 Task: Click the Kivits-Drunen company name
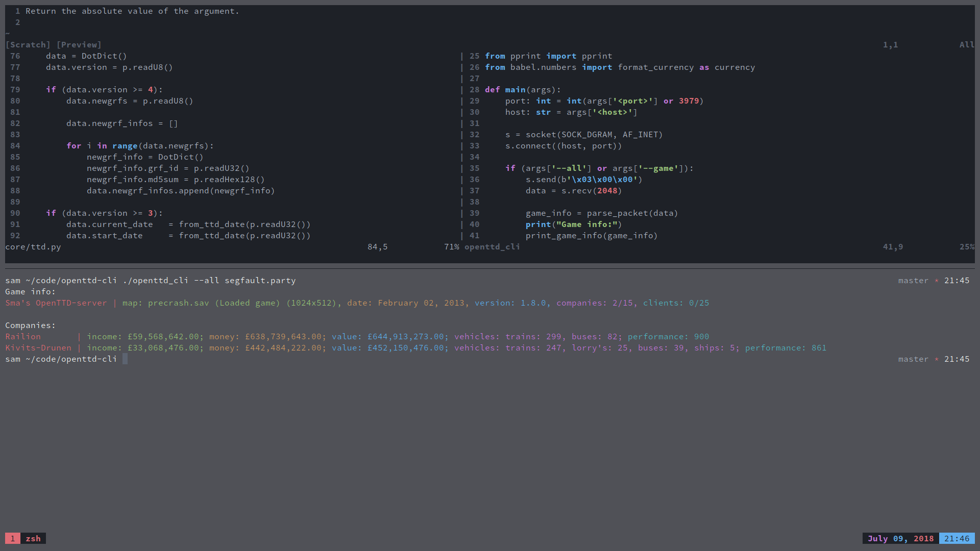(x=38, y=348)
